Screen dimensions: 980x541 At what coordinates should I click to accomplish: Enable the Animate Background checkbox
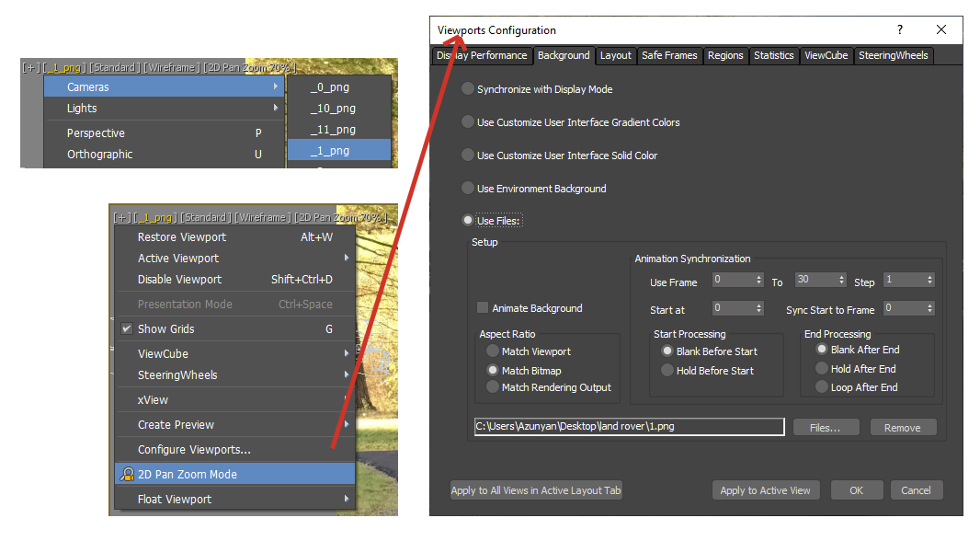point(483,307)
